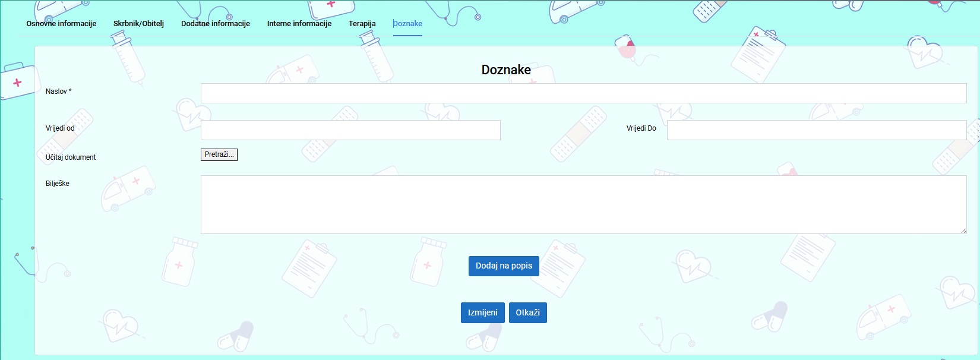
Task: Click the Naslov field label
Action: point(58,91)
